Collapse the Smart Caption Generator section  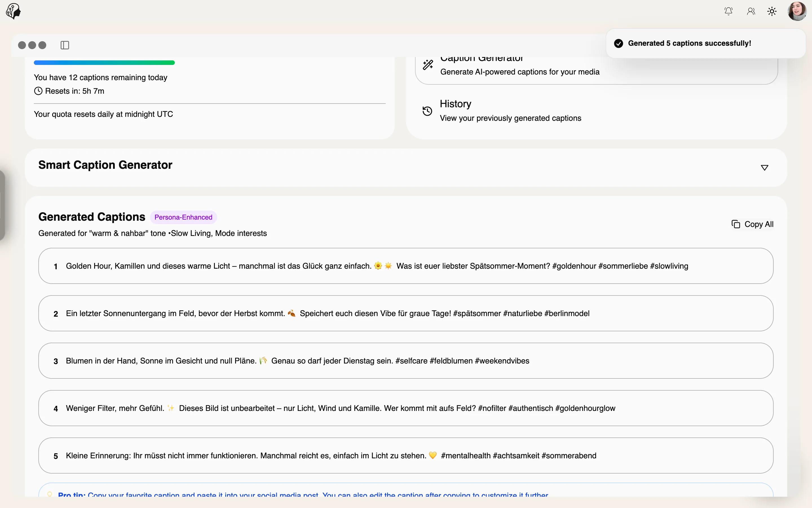[764, 168]
